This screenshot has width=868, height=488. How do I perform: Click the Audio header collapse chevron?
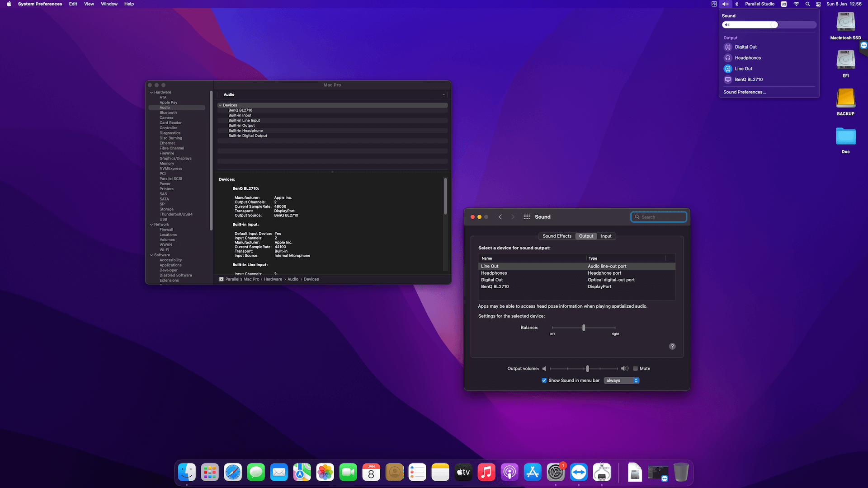tap(443, 95)
